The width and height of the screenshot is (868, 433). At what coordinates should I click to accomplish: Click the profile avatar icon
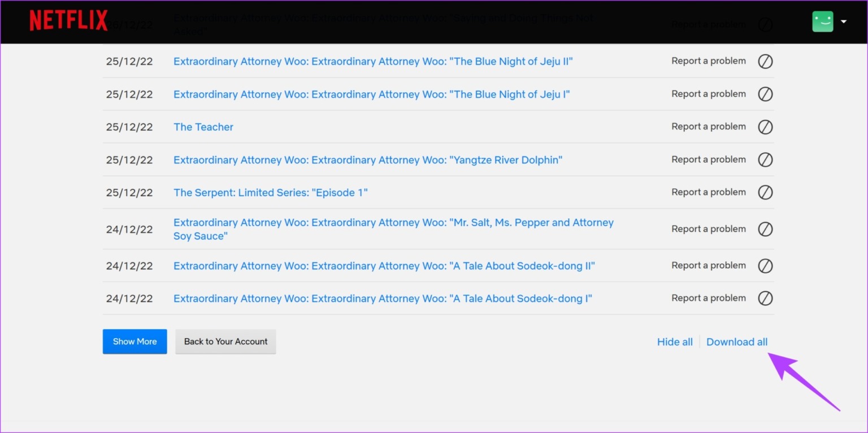click(823, 21)
